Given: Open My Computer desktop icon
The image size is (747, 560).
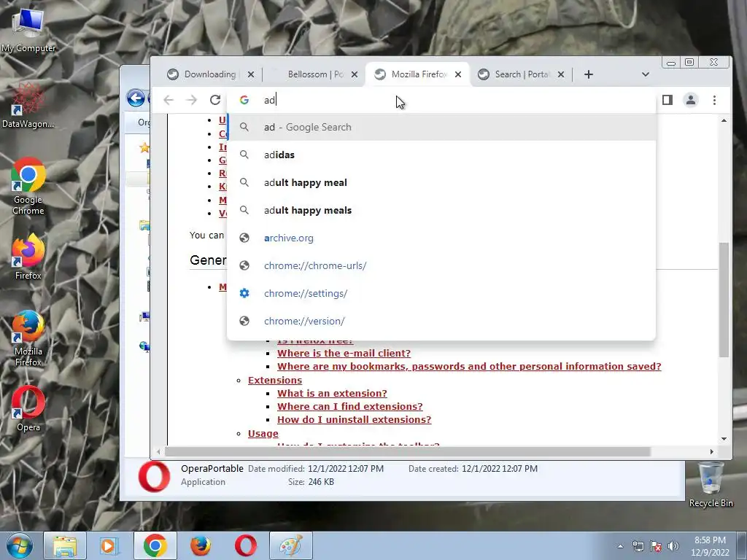Looking at the screenshot, I should point(28,29).
